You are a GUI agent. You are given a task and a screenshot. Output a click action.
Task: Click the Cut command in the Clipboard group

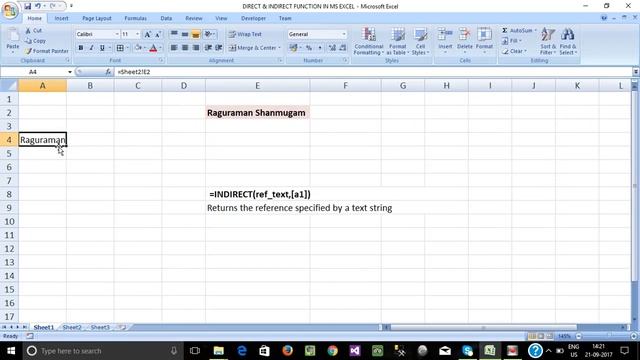point(33,31)
